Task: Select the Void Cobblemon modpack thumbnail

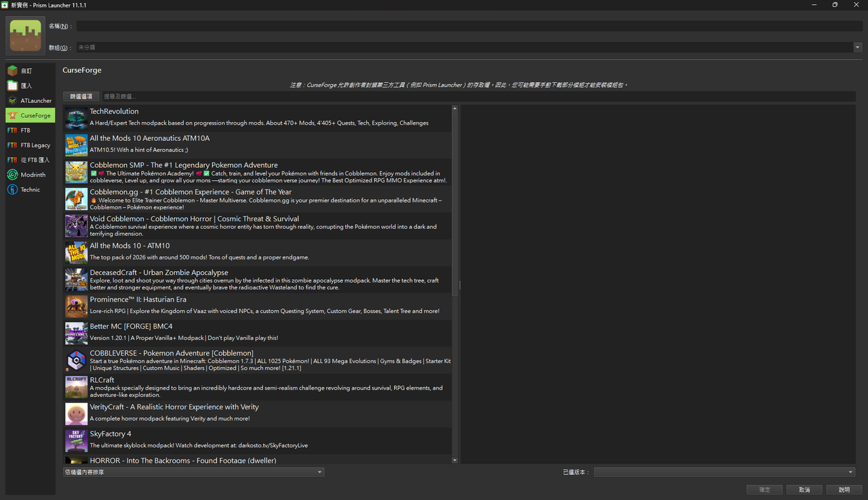Action: [x=76, y=226]
